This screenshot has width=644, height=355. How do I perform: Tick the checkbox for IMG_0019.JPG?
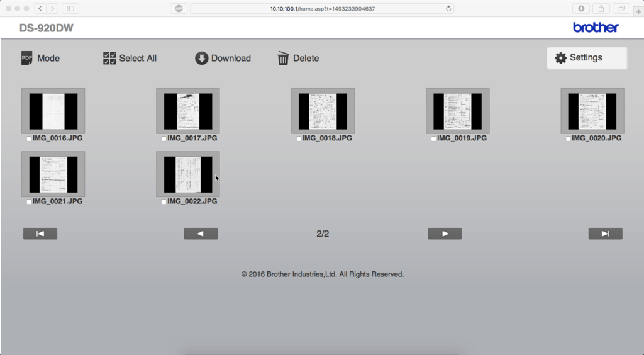433,139
